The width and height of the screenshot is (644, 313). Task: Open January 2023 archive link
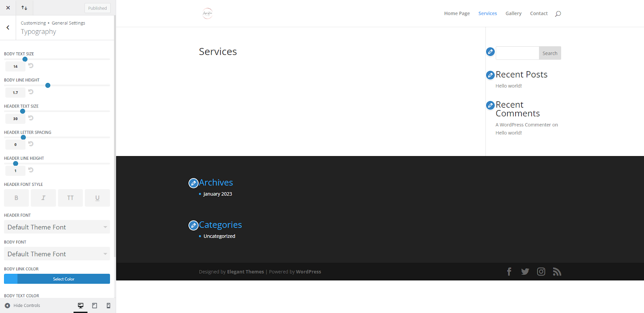tap(218, 194)
